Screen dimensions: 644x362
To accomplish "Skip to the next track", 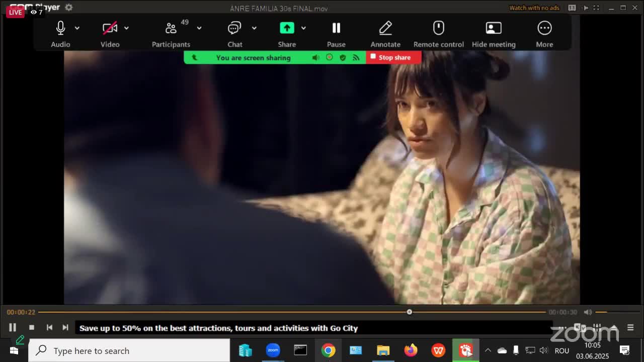I will click(x=65, y=328).
